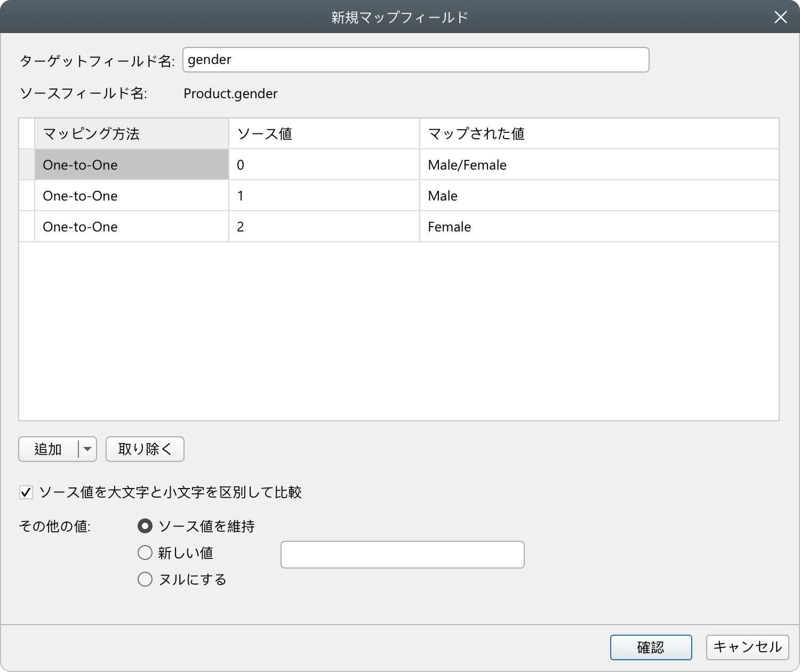Select the マップされた値 column header

(x=599, y=133)
